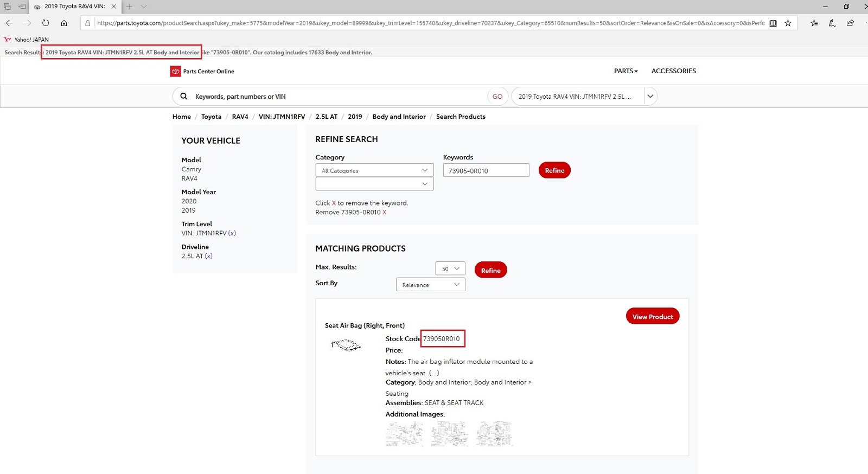This screenshot has width=868, height=474.
Task: Click the 2019 Toyota RAV4 vehicle selector text
Action: [575, 97]
